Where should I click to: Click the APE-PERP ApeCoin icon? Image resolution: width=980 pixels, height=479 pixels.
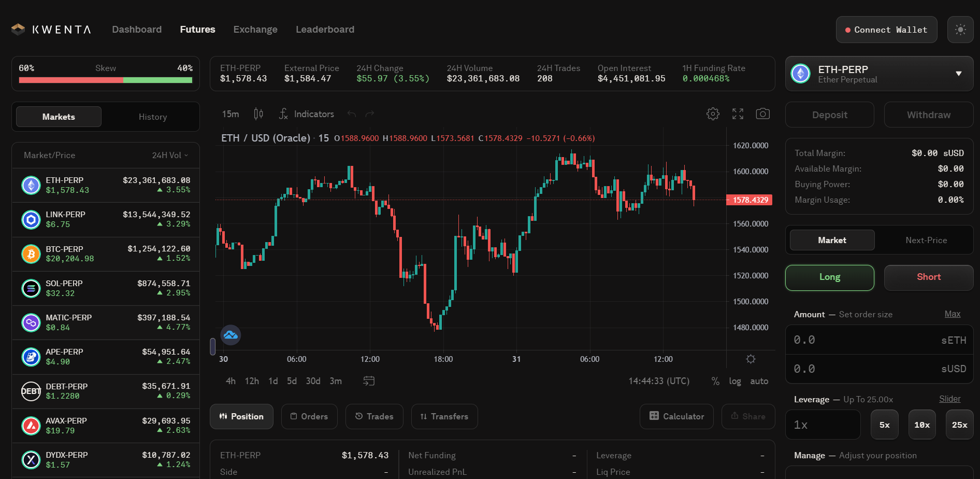31,357
